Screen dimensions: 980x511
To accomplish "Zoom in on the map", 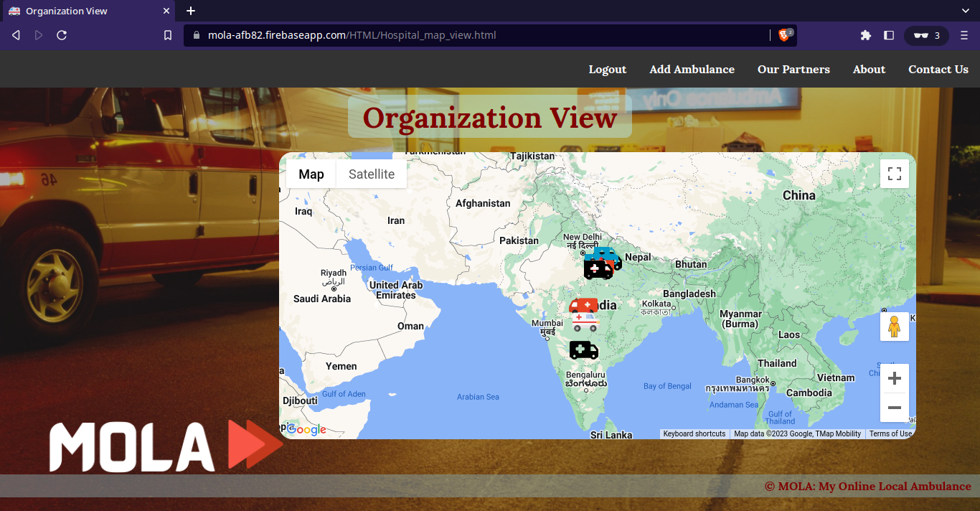I will 894,378.
